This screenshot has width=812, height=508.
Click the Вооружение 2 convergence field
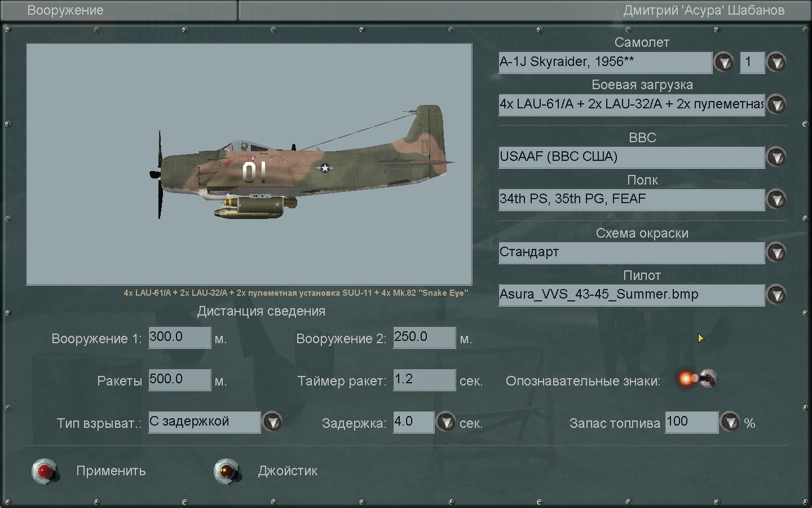424,338
